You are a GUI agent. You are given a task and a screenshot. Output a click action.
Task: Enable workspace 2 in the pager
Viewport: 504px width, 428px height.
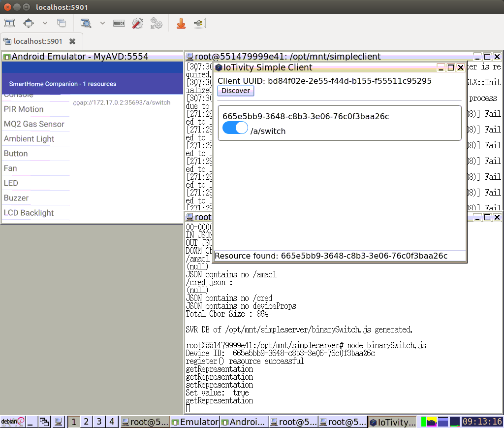pos(86,422)
